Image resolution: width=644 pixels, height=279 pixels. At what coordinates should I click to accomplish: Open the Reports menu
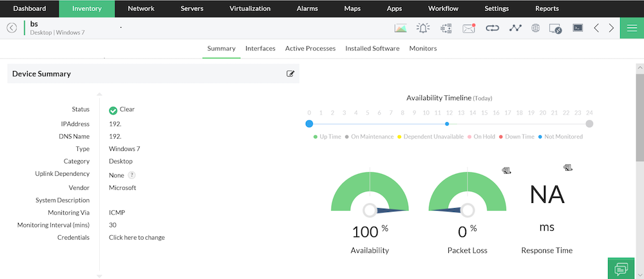click(x=547, y=8)
